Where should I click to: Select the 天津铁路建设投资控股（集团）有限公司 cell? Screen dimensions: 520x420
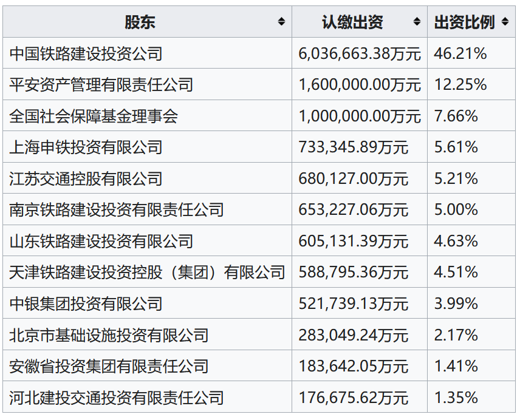pos(147,272)
